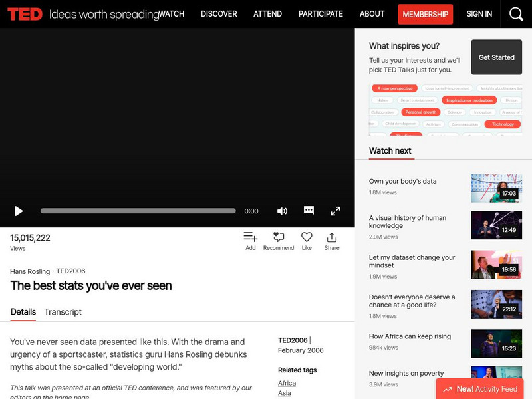Open 'Own your body's data' talk

click(402, 181)
